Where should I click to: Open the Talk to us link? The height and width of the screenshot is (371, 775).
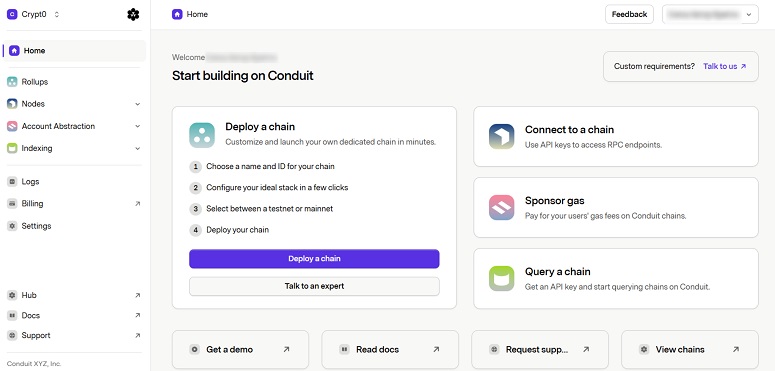725,66
